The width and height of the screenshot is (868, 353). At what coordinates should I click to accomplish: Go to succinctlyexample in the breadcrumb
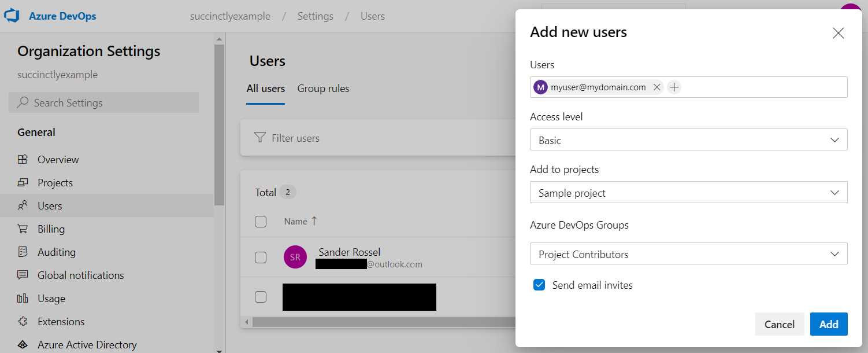(x=230, y=16)
